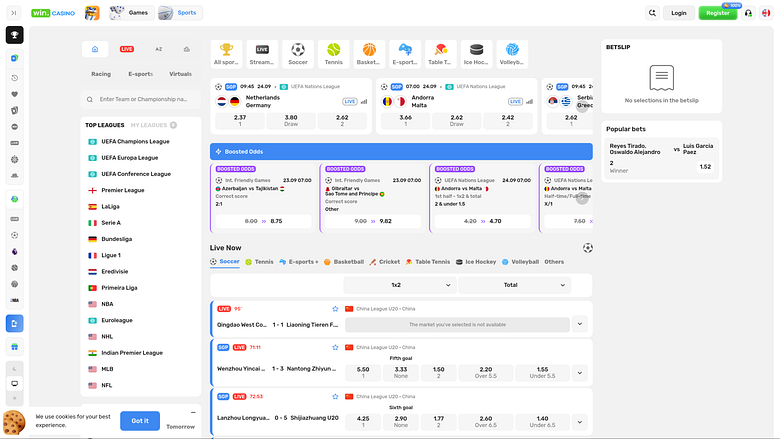The height and width of the screenshot is (439, 780).
Task: Pick Over 5.5 at 2.20
Action: pyautogui.click(x=486, y=373)
